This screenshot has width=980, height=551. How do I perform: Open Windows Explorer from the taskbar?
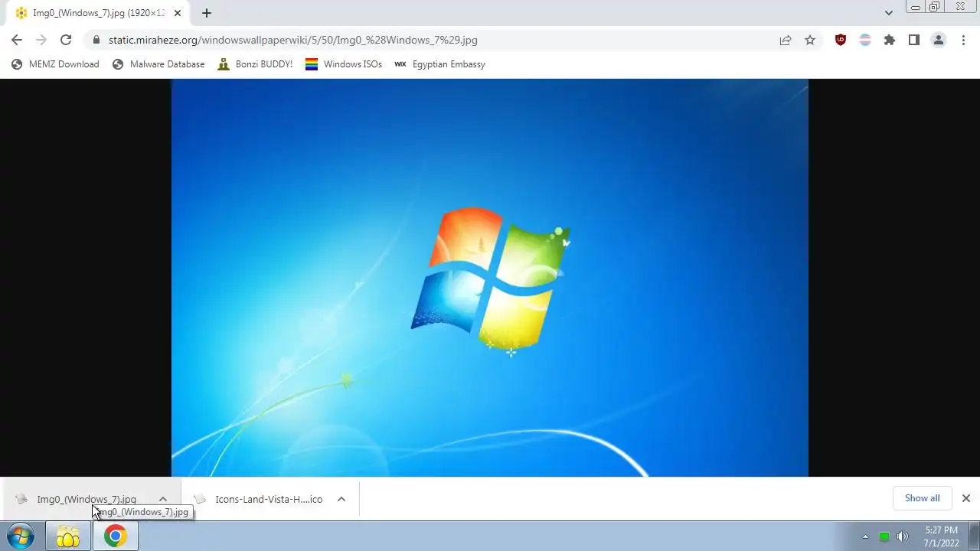click(x=67, y=536)
